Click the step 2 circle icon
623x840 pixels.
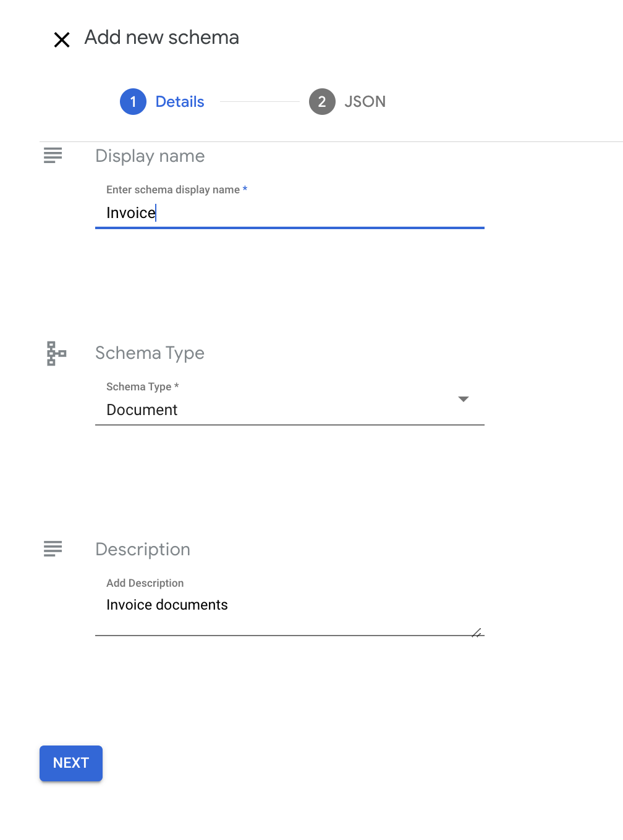point(322,102)
